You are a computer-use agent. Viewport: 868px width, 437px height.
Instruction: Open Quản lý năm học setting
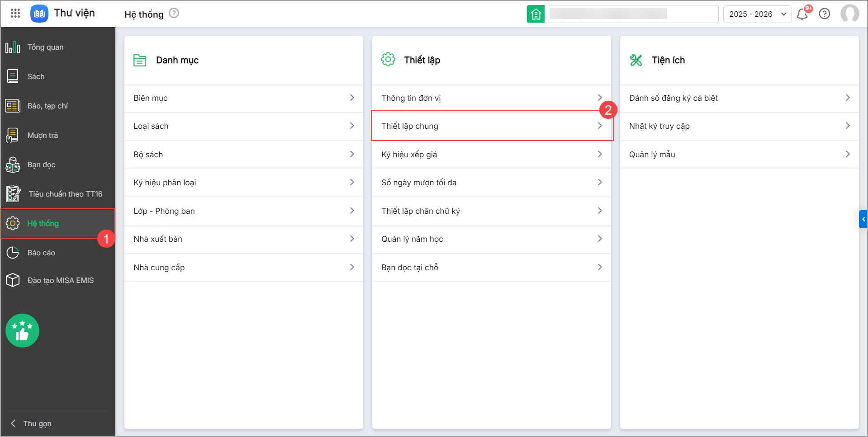coord(491,239)
